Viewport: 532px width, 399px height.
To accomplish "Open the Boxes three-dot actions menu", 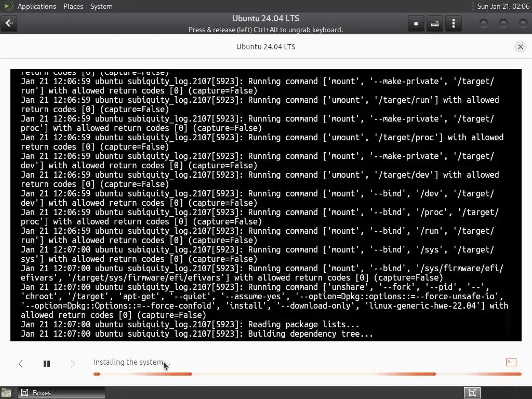I will 453,23.
